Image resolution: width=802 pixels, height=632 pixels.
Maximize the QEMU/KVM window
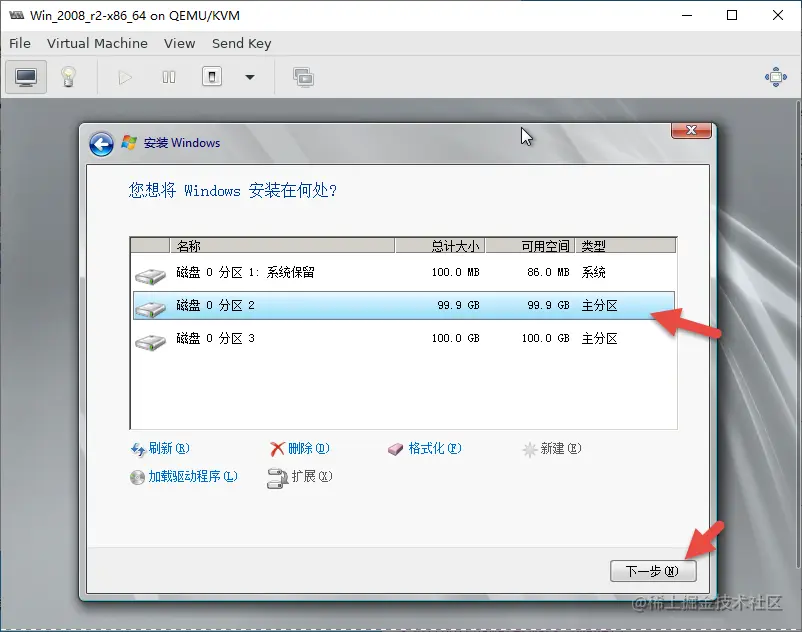(x=732, y=15)
